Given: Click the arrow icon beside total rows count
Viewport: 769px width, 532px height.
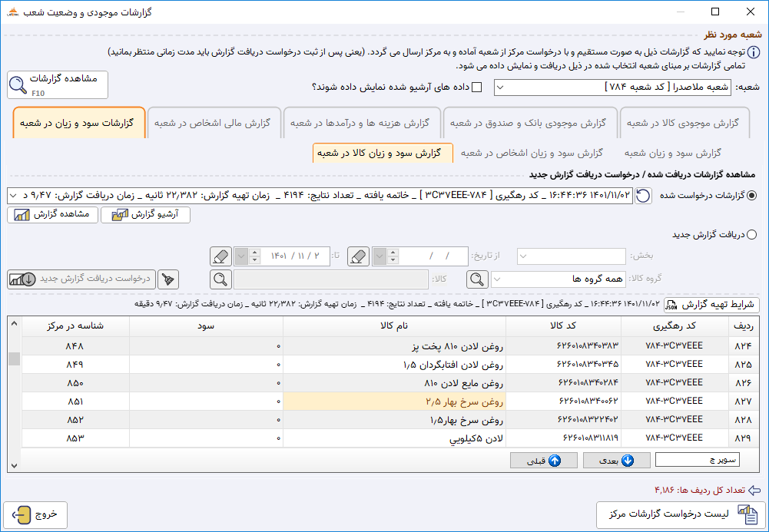Looking at the screenshot, I should pos(754,490).
